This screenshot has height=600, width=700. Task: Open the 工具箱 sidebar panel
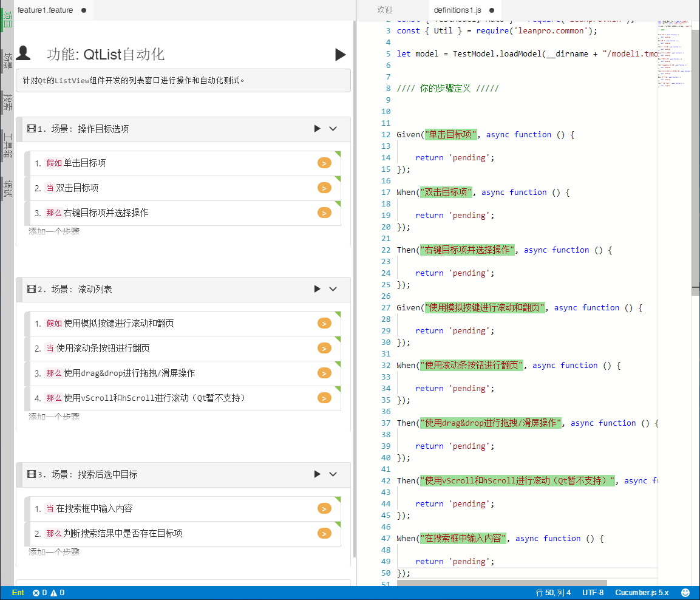click(x=7, y=146)
